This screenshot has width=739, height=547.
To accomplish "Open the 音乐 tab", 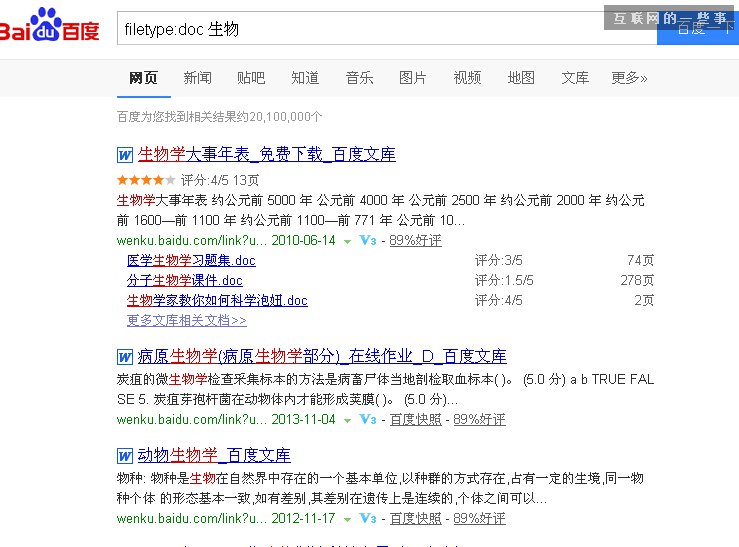I will [x=359, y=78].
